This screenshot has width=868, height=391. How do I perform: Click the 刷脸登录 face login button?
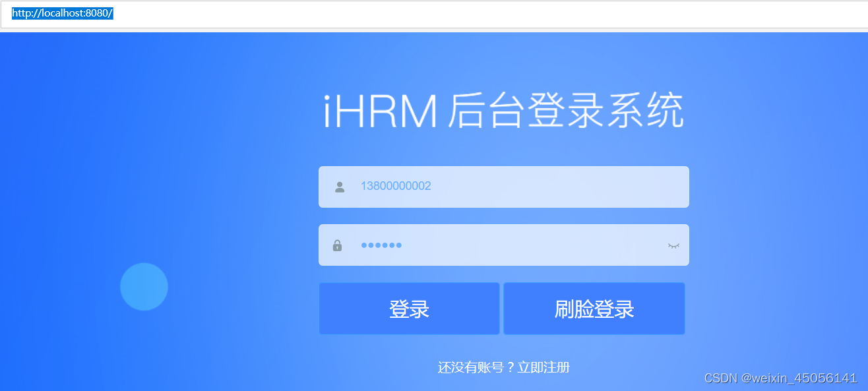(x=594, y=308)
